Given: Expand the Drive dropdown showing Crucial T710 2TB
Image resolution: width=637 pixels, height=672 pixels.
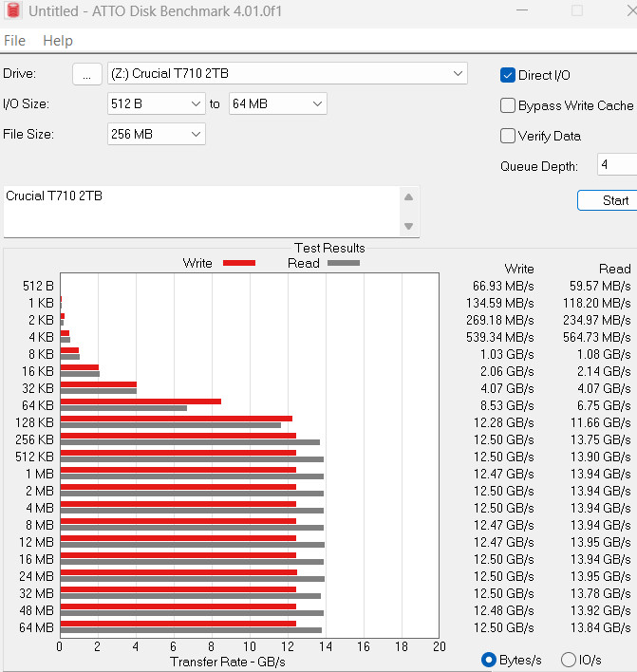Looking at the screenshot, I should click(x=288, y=73).
